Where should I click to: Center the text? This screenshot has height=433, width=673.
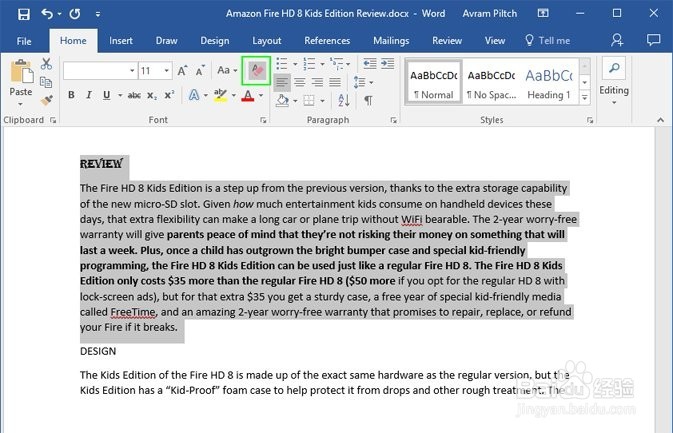click(300, 82)
